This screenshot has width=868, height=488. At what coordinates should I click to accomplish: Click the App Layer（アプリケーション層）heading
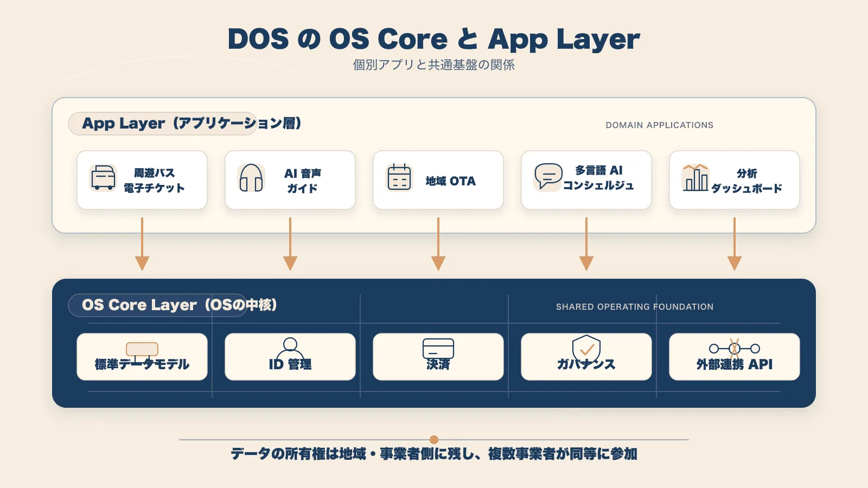tap(192, 124)
